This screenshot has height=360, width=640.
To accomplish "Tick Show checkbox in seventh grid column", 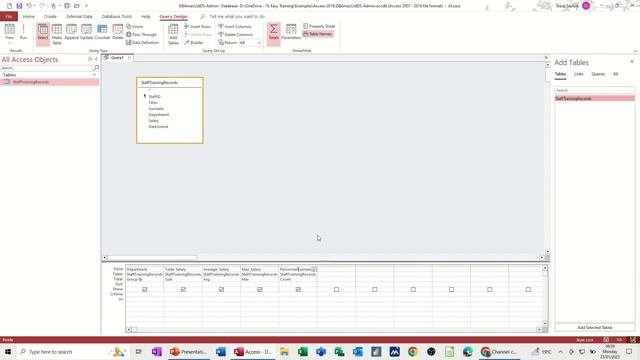I will point(375,289).
